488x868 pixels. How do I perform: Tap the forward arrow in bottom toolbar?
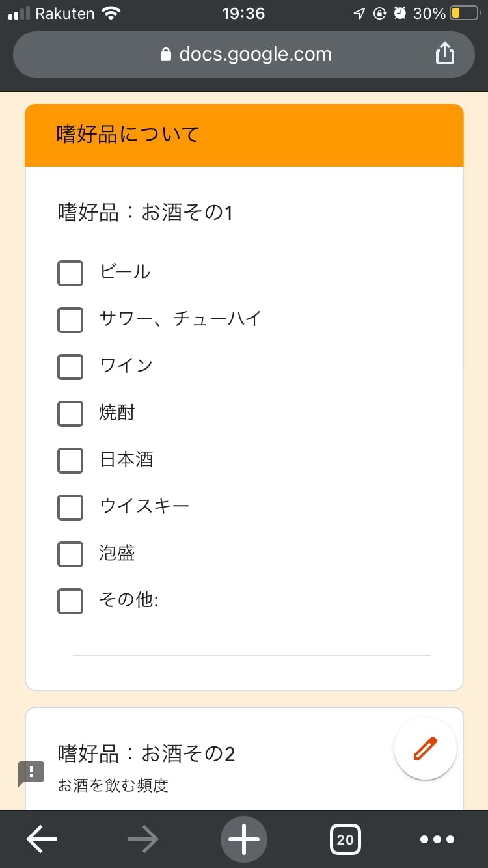click(x=143, y=839)
